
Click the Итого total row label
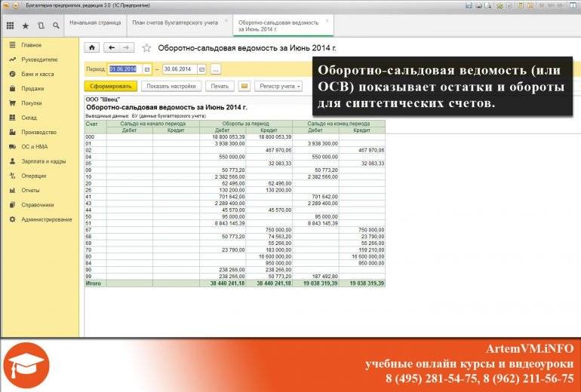(x=94, y=283)
